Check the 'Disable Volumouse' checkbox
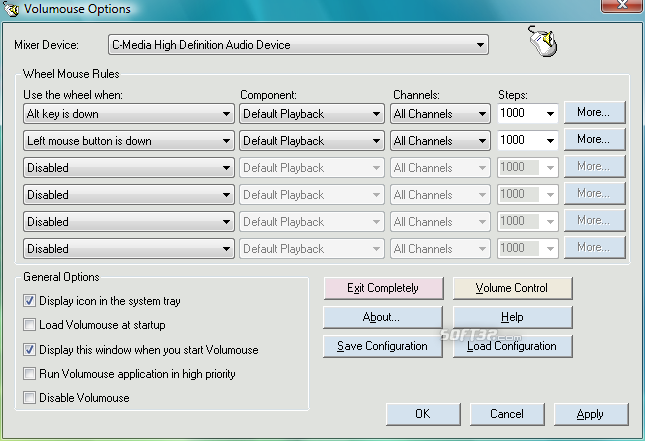 click(29, 398)
